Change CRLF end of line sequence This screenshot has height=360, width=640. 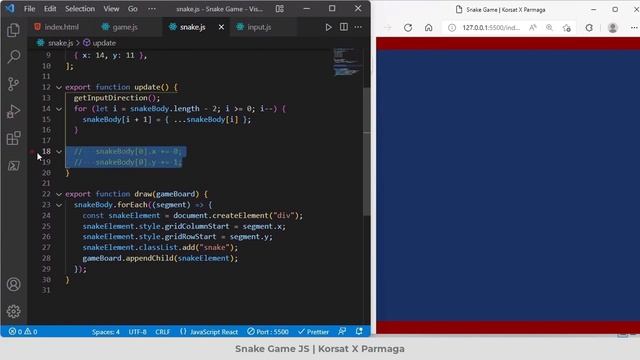pyautogui.click(x=162, y=331)
